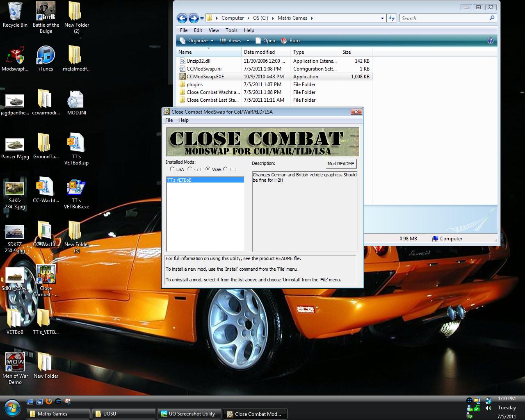The width and height of the screenshot is (525, 420).
Task: Select TT's VETBoB.exe installer icon
Action: click(76, 194)
